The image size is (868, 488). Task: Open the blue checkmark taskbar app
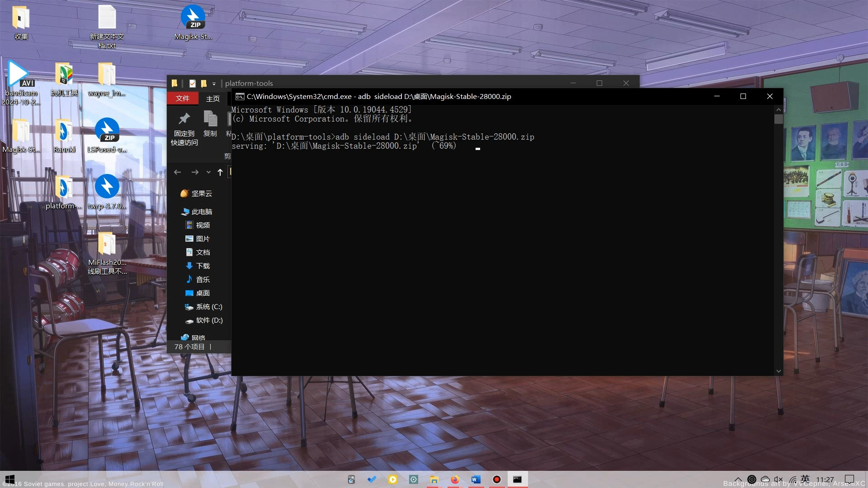pyautogui.click(x=372, y=479)
